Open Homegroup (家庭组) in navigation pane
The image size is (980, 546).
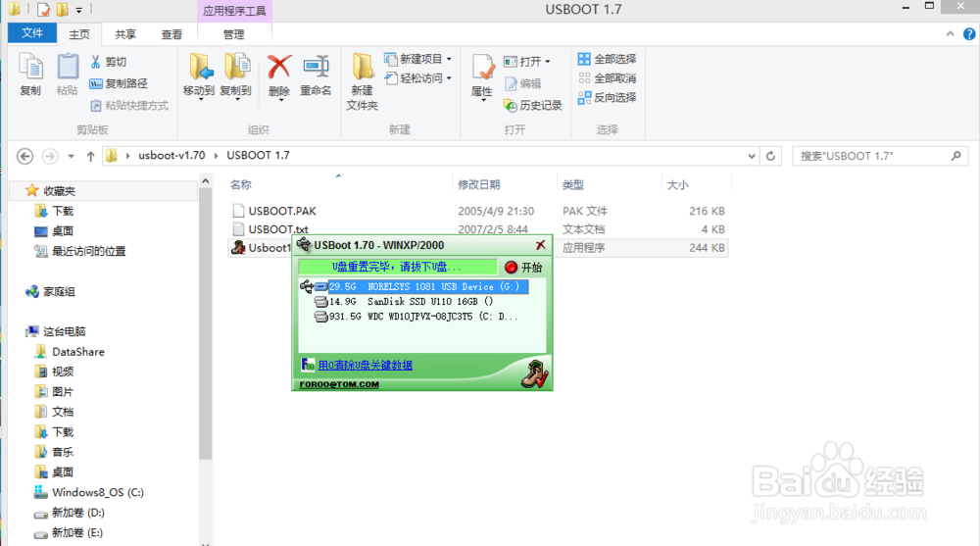pyautogui.click(x=59, y=291)
